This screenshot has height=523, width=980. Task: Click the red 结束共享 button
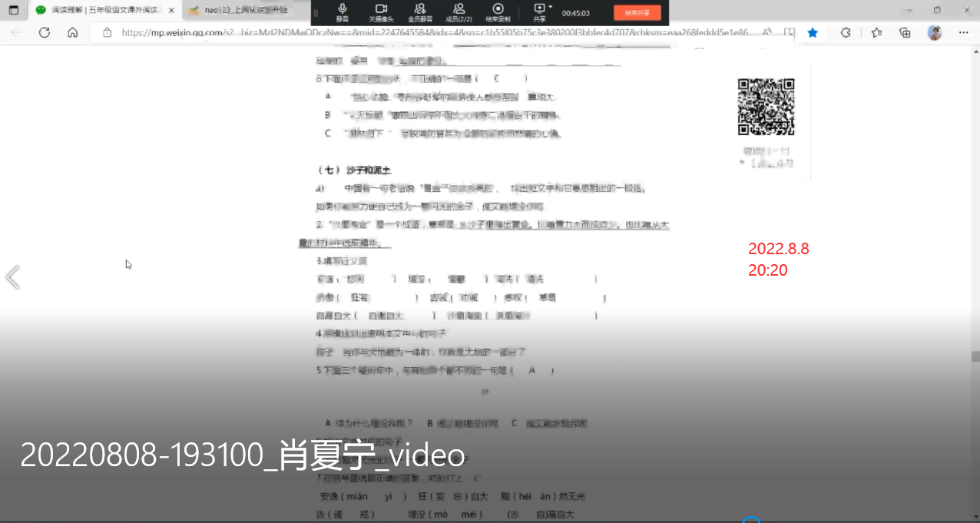637,12
